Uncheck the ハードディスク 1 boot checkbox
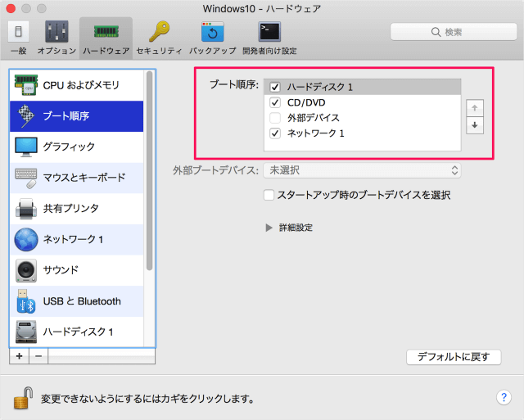Viewport: 524px width, 420px height. click(x=275, y=88)
